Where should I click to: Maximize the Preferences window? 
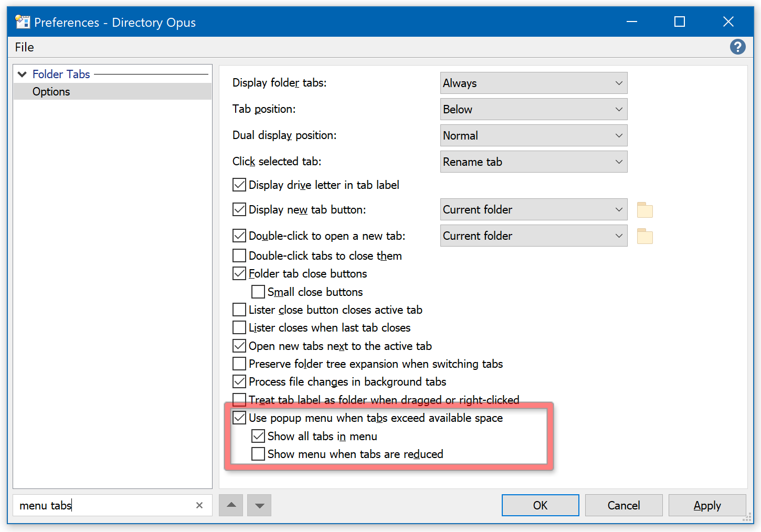tap(680, 22)
